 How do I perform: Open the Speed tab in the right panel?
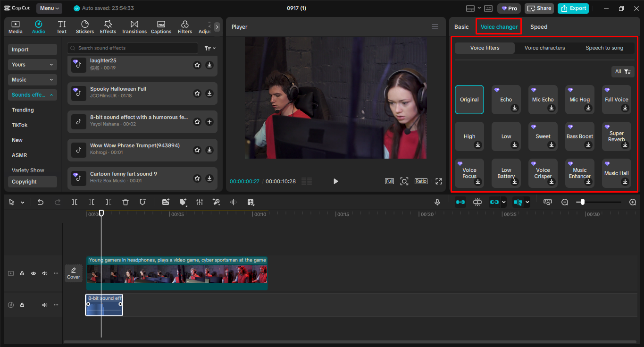click(538, 26)
